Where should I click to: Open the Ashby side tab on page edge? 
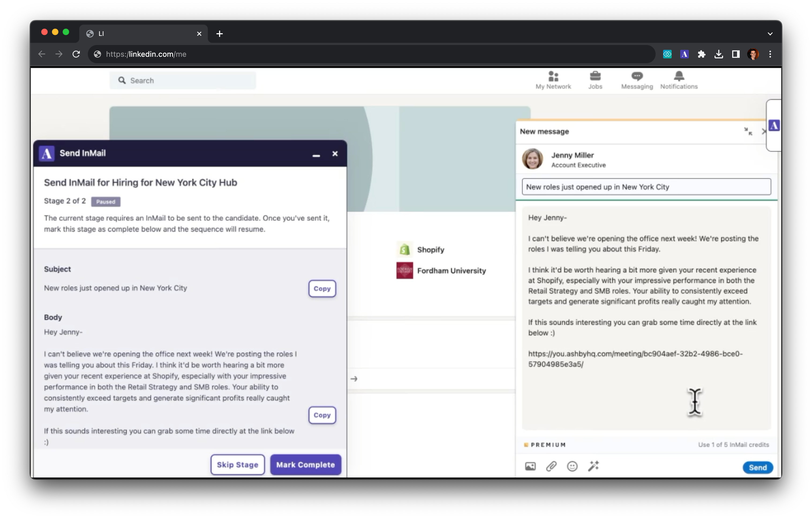point(774,126)
